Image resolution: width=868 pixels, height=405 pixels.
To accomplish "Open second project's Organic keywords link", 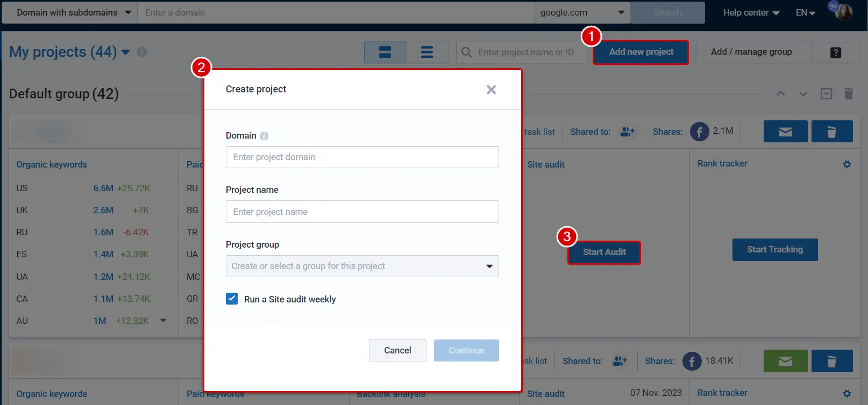I will tap(52, 394).
